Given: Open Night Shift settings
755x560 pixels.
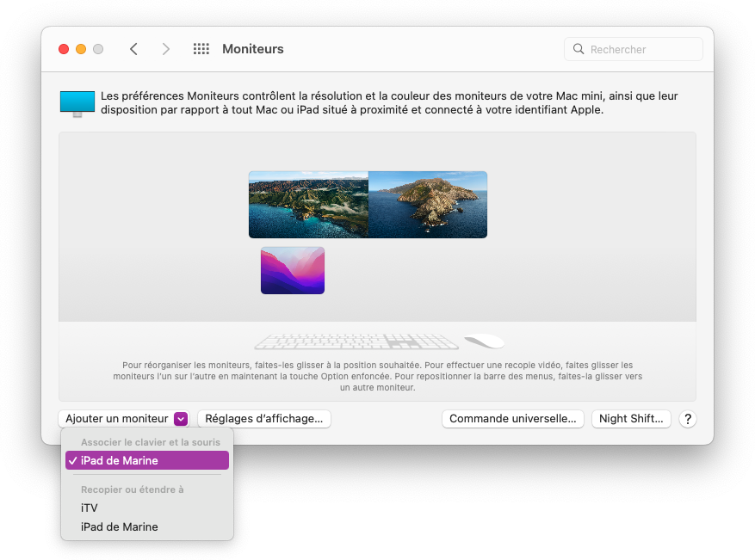Looking at the screenshot, I should point(633,419).
